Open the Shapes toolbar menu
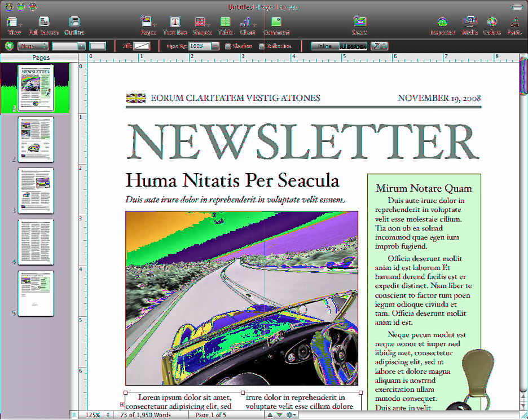This screenshot has height=420, width=528. [202, 25]
